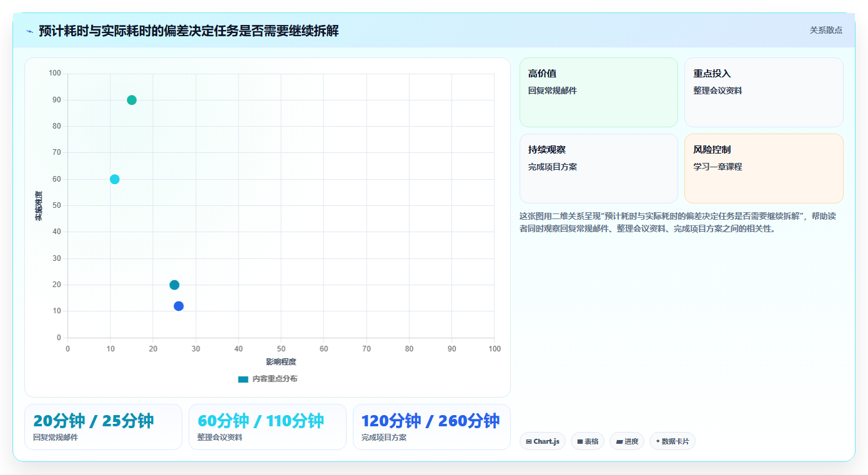
Task: Click 学习一章课程 in the 风险控制 card
Action: click(718, 167)
